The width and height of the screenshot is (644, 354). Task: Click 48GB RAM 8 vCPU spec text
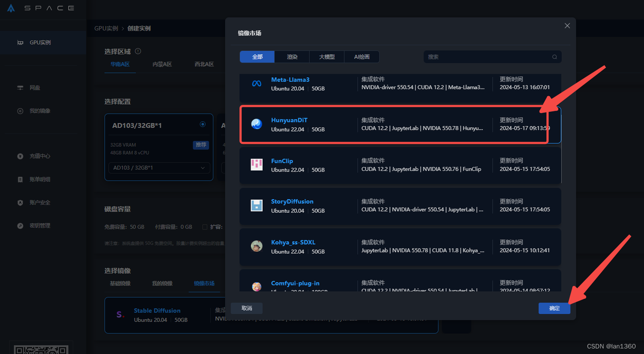point(130,153)
